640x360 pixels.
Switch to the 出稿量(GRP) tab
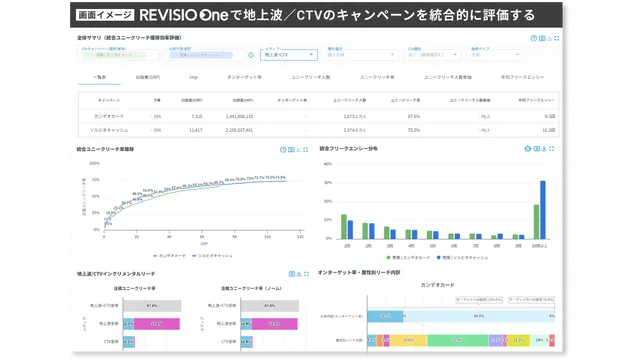pyautogui.click(x=148, y=77)
